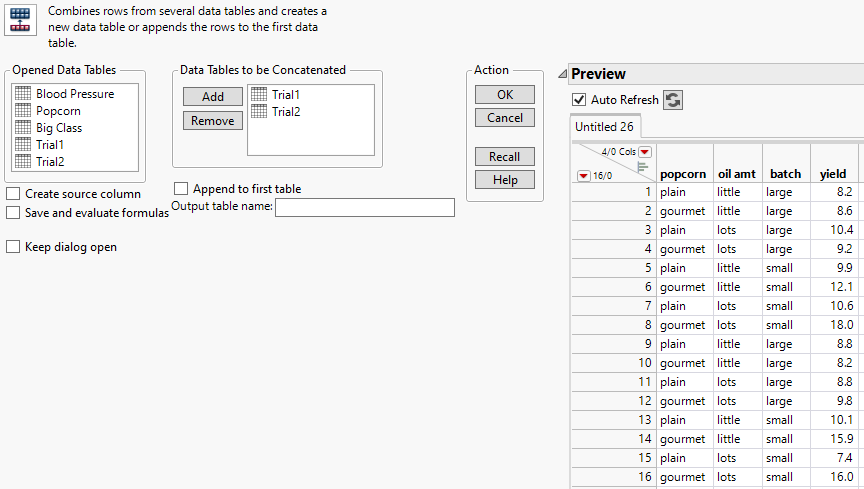Click the Big Class table icon
This screenshot has height=489, width=864.
coord(24,128)
